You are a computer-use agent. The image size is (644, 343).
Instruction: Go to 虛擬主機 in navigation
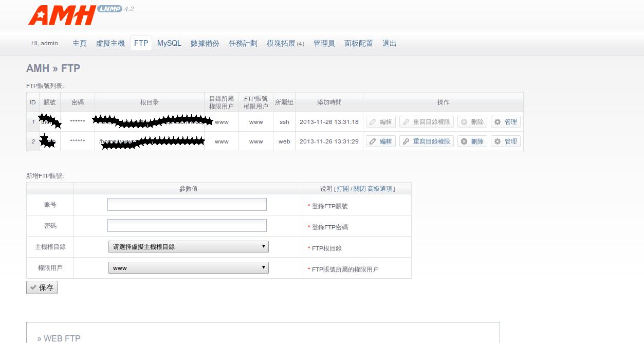tap(111, 44)
